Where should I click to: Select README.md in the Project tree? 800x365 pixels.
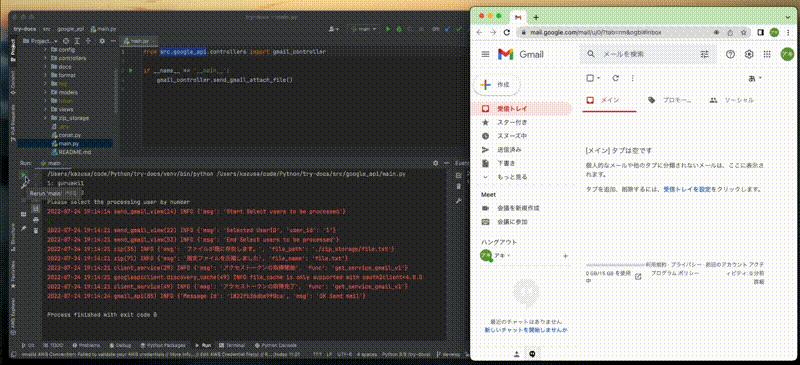click(x=74, y=152)
